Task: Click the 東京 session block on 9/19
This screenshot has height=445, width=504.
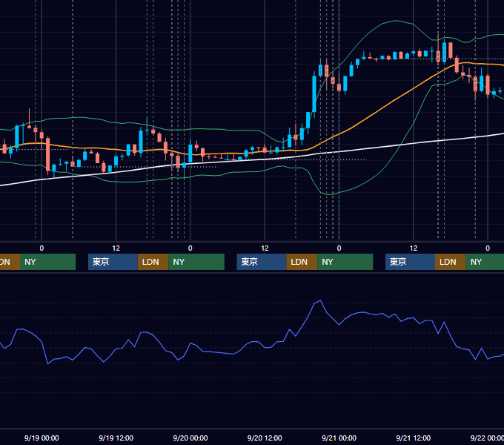Action: [x=113, y=262]
